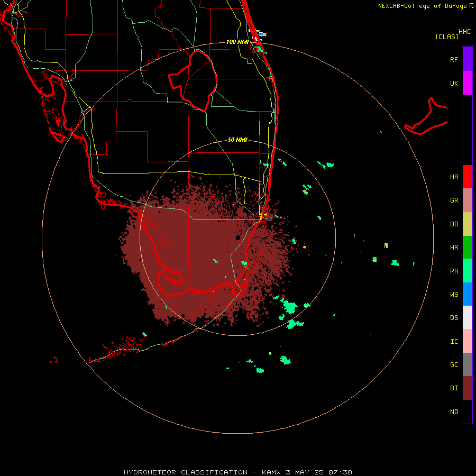Image resolution: width=476 pixels, height=476 pixels.
Task: Click the GC gray legend swatch
Action: [467, 364]
